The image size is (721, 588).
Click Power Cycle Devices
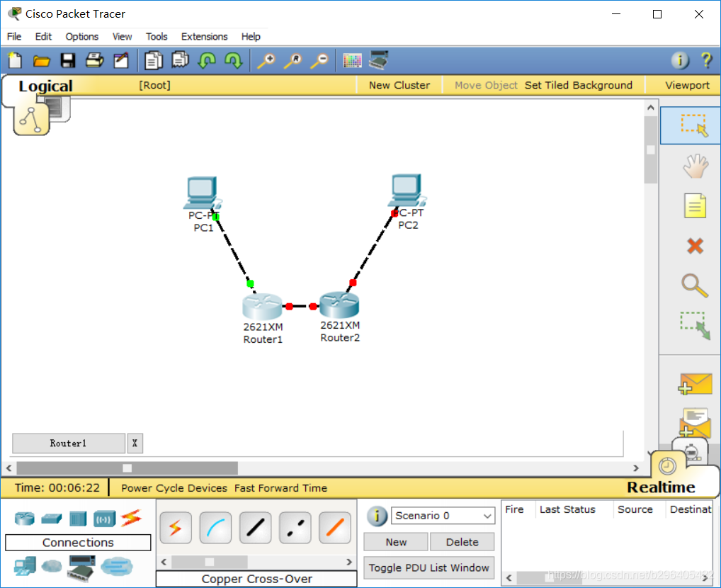174,487
